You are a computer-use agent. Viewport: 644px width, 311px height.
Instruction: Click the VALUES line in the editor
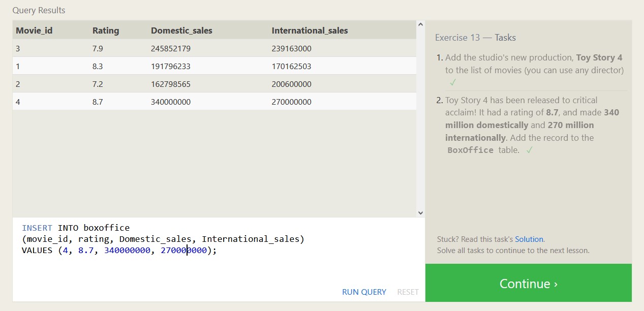(x=119, y=250)
